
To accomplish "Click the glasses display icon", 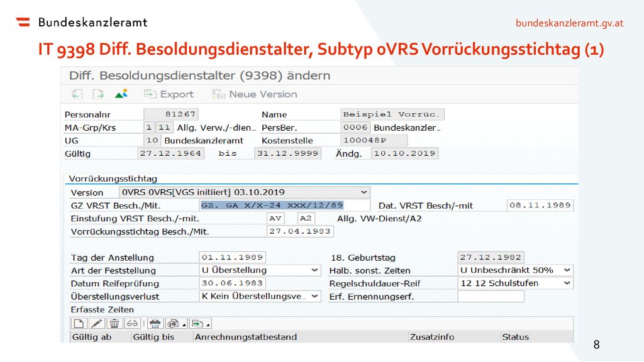I will [132, 324].
